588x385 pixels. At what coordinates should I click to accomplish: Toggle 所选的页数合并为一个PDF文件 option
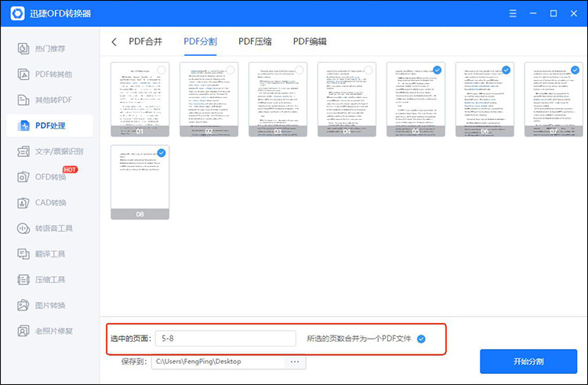click(421, 339)
